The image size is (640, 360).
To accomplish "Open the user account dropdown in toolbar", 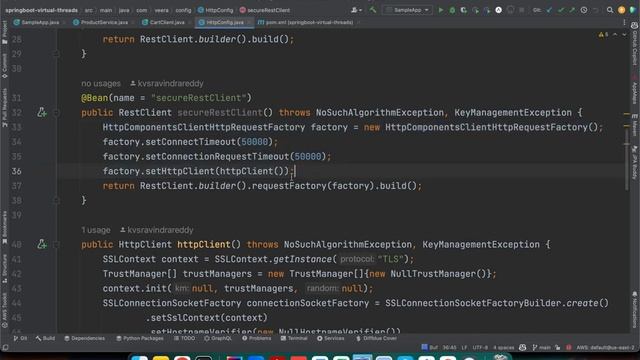I will pyautogui.click(x=356, y=10).
